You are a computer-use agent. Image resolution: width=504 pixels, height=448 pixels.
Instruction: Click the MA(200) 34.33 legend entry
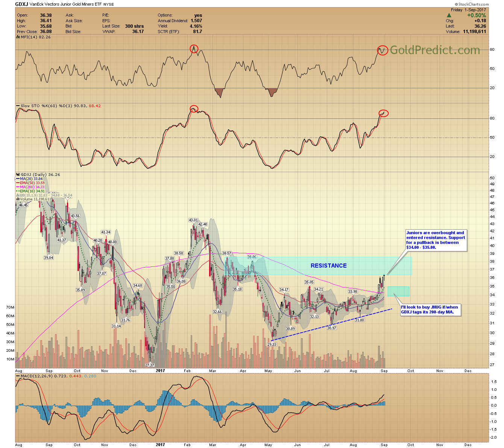pos(31,187)
